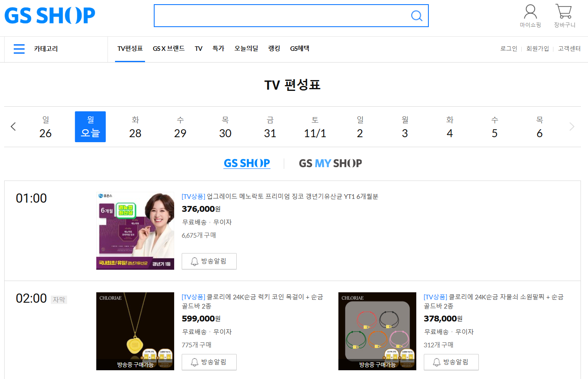Viewport: 588px width, 379px height.
Task: Switch to GS MY SHOP channel tab
Action: pos(330,163)
